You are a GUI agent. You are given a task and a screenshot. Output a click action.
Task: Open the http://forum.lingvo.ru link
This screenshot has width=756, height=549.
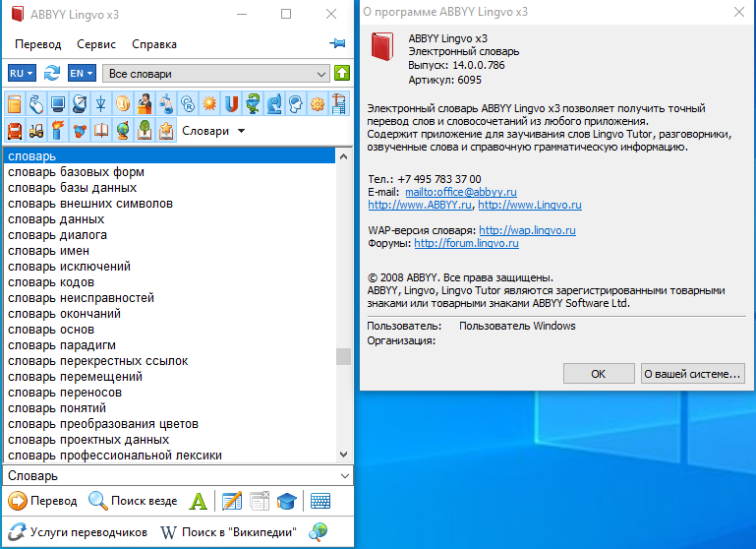(x=467, y=243)
